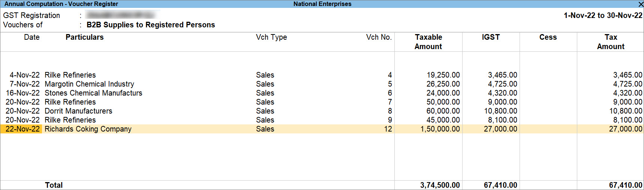Click the period 1-Nov-22 to 30-Nov-22
The width and height of the screenshot is (644, 190).
point(603,15)
